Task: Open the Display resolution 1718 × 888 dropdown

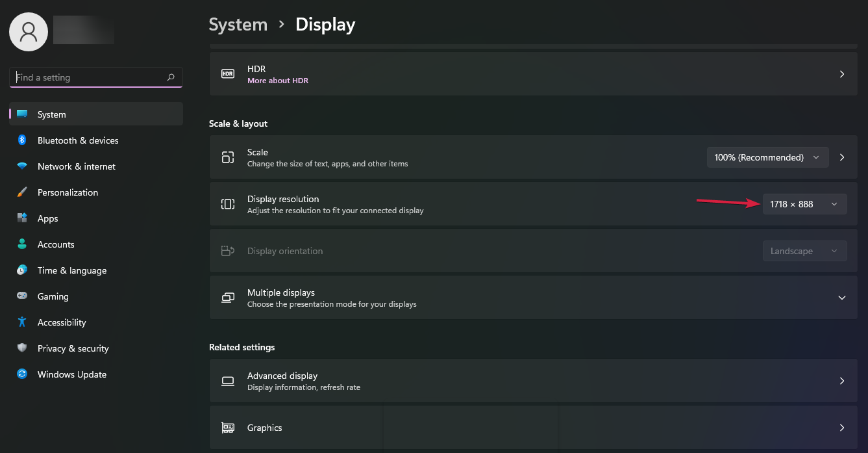Action: pyautogui.click(x=804, y=204)
